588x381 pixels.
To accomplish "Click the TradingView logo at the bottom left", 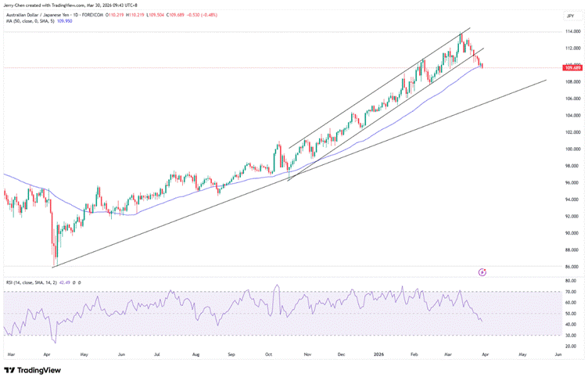I will 32,370.
